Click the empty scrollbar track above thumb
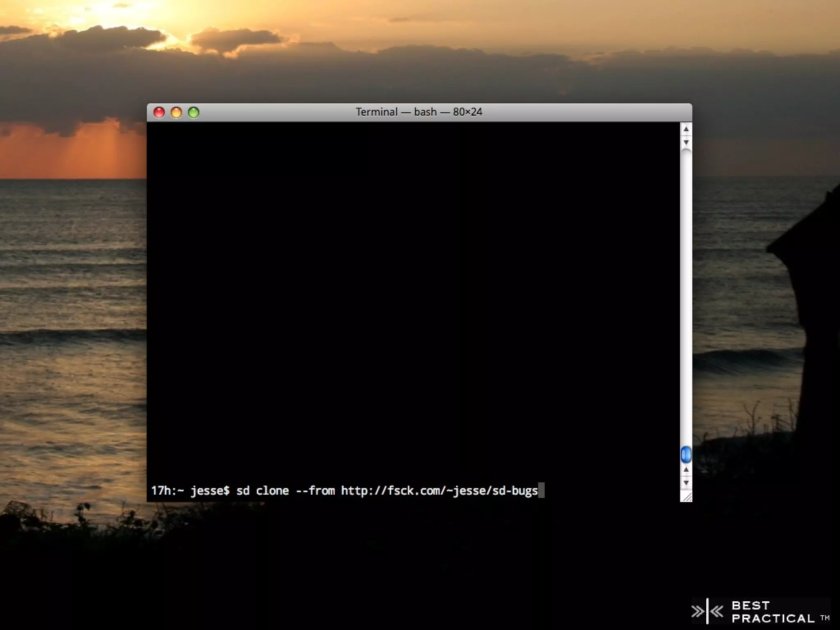Screen dimensions: 840x630 click(686, 295)
